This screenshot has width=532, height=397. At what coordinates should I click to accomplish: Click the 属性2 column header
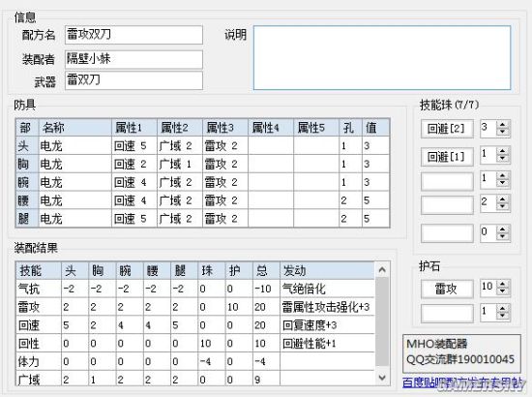coord(180,128)
